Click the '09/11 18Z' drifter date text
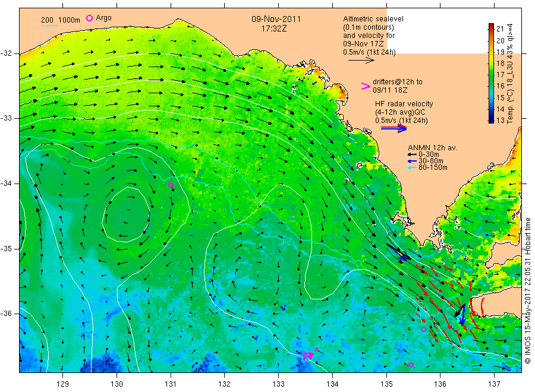Screen dimensions: 535x392 point(390,90)
